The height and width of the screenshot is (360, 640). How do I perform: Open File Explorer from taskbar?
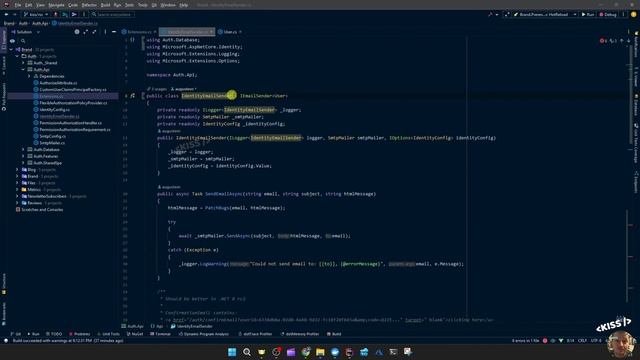(320, 352)
